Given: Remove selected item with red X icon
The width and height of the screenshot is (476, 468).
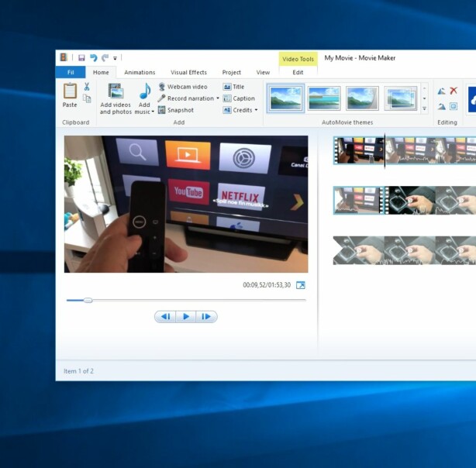Looking at the screenshot, I should pyautogui.click(x=454, y=91).
